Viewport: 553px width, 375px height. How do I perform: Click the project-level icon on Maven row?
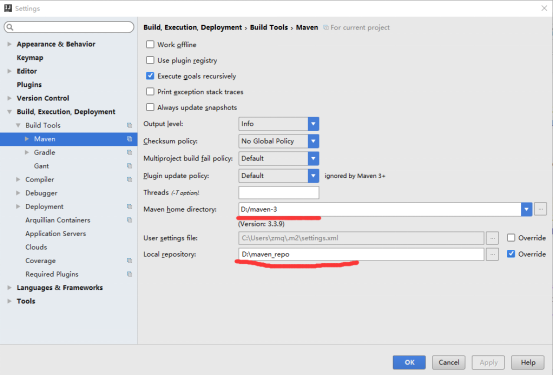pos(129,139)
